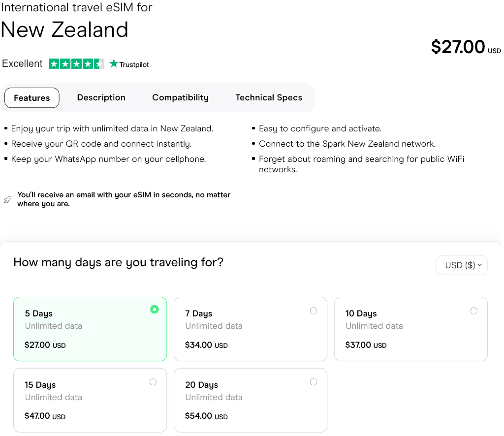Choose the $47.00 15 Days plan card
The height and width of the screenshot is (436, 504).
point(90,400)
